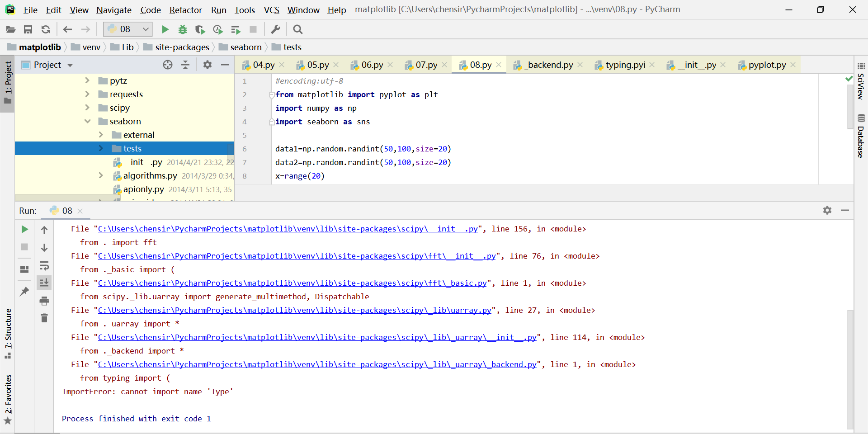Open the 08 run configuration dropdown

click(128, 29)
